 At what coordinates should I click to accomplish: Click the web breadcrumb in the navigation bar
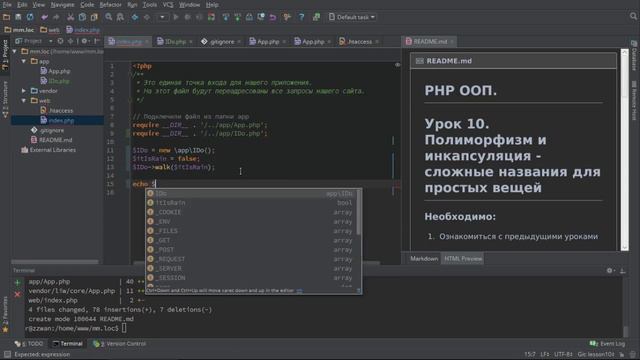tap(50, 30)
